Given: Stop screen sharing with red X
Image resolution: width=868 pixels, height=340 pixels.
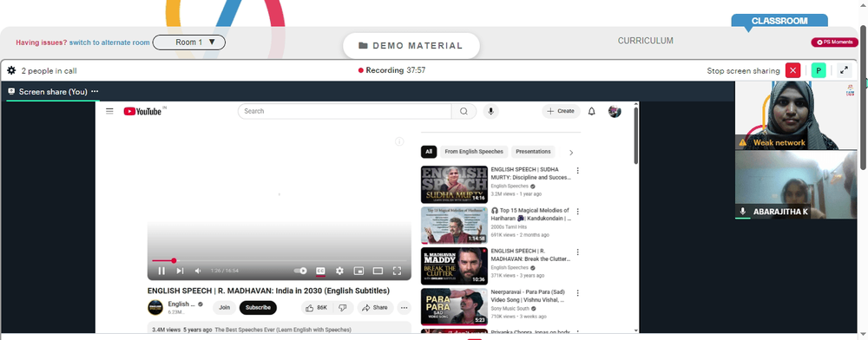Looking at the screenshot, I should point(792,71).
